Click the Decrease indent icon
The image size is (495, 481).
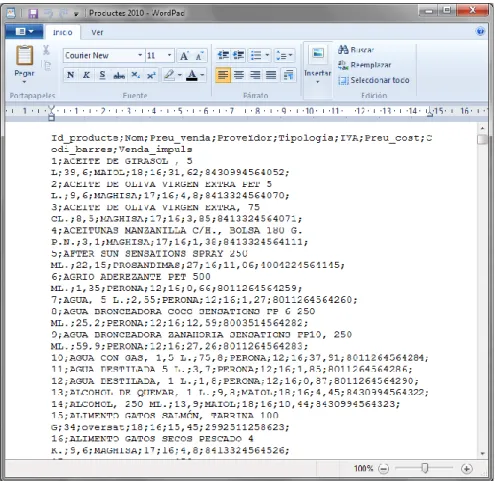pos(223,55)
